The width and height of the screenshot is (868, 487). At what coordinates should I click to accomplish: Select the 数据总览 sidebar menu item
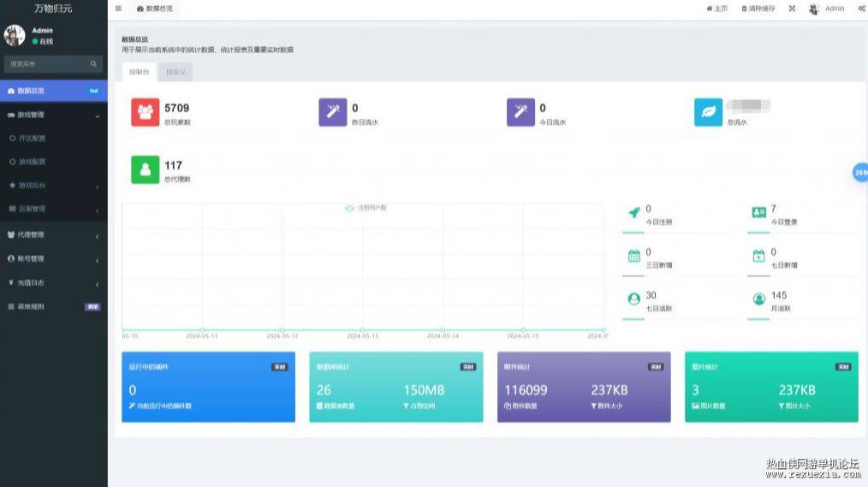(54, 91)
